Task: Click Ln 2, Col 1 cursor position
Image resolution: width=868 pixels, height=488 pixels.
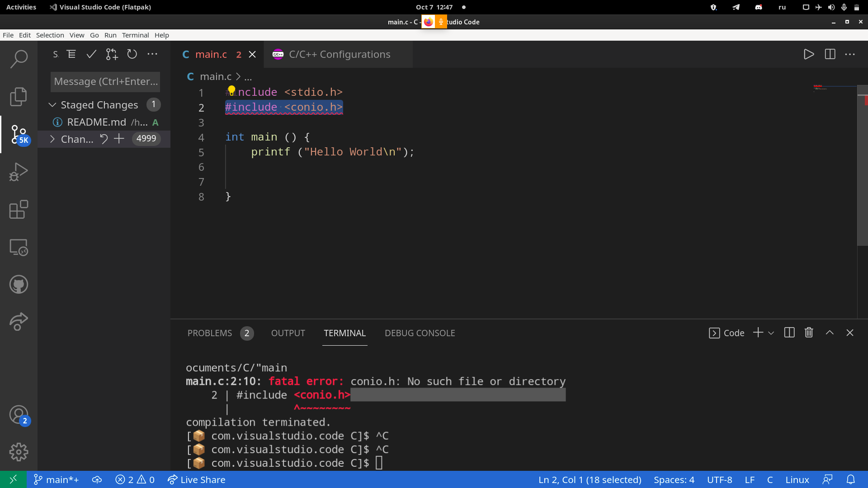Action: click(x=590, y=479)
